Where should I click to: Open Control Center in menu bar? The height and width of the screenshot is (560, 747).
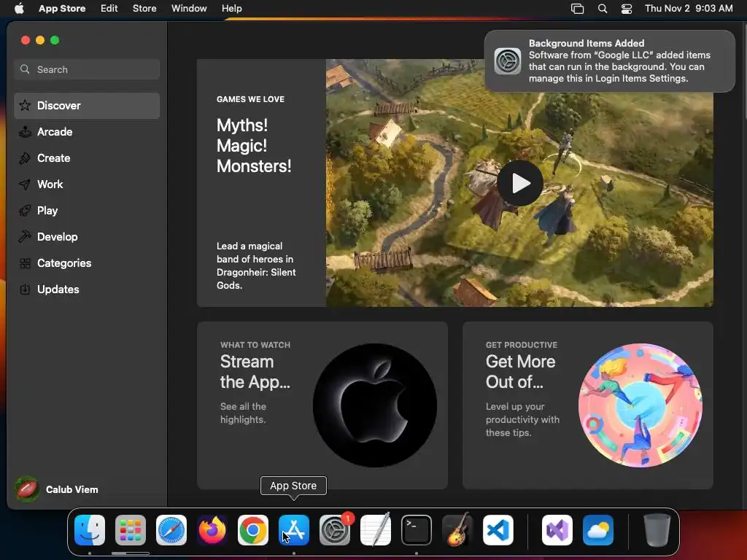click(x=627, y=9)
